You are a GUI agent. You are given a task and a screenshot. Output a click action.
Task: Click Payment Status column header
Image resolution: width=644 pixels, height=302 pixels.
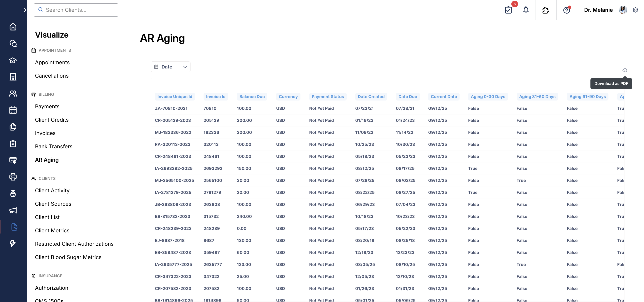pyautogui.click(x=328, y=97)
